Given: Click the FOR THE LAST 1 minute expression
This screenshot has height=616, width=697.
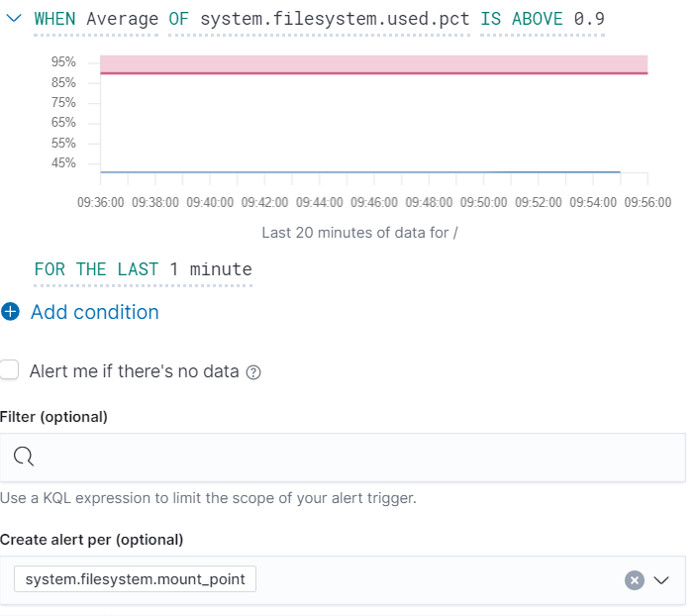Looking at the screenshot, I should tap(143, 269).
